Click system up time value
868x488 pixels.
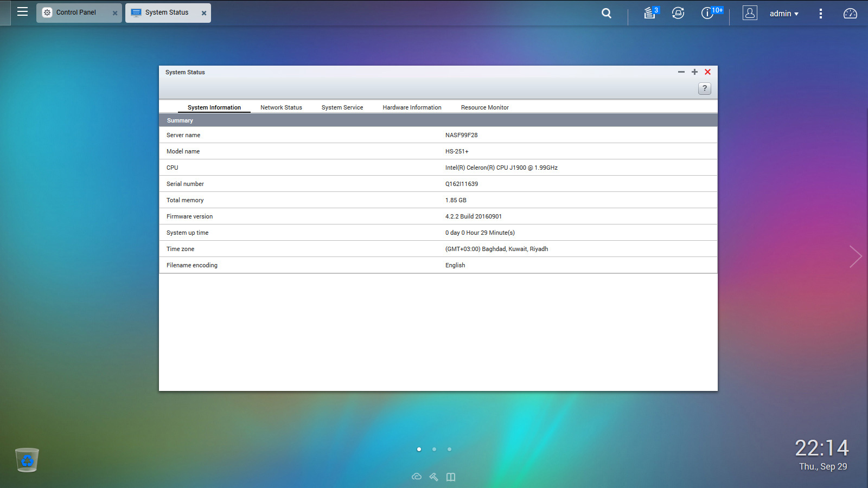(x=480, y=233)
